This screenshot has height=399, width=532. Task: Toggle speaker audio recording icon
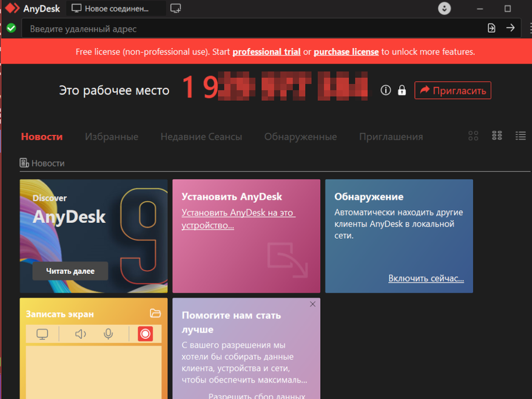click(x=81, y=334)
